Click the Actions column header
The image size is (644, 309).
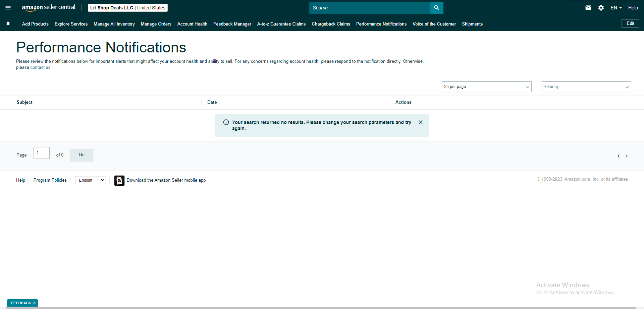point(403,102)
